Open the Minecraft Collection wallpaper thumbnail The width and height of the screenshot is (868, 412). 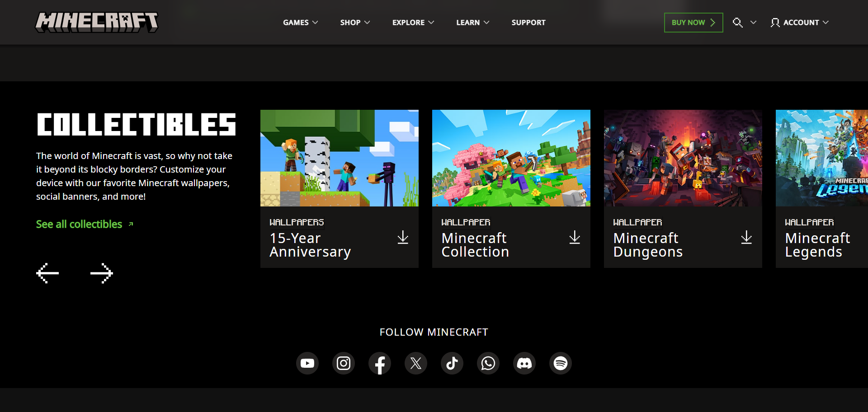coord(511,158)
